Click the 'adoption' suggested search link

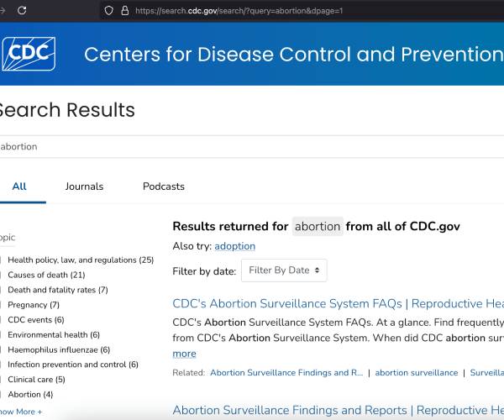[234, 246]
